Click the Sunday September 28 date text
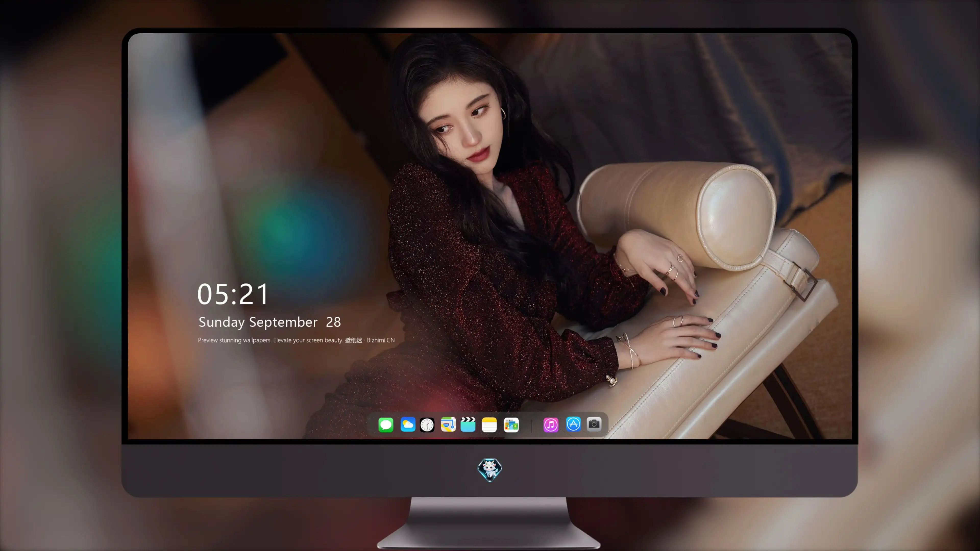The image size is (980, 551). [270, 322]
